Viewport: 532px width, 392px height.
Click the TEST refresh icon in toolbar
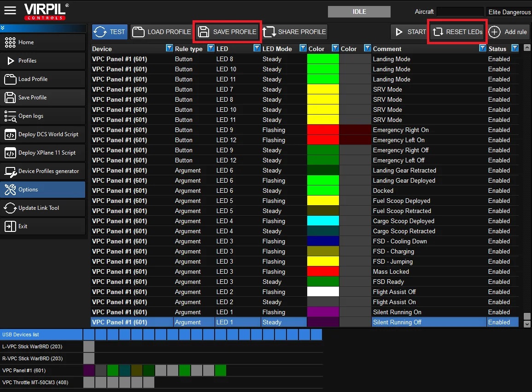[x=100, y=32]
